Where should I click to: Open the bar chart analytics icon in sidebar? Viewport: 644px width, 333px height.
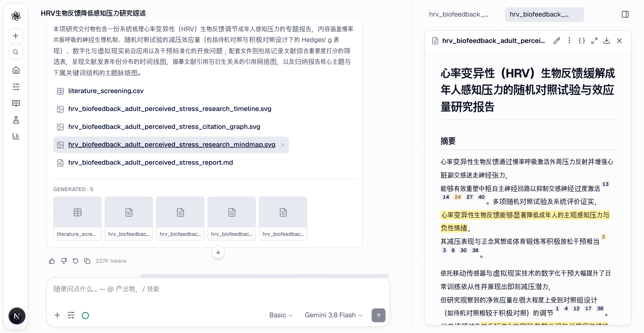pos(16,136)
